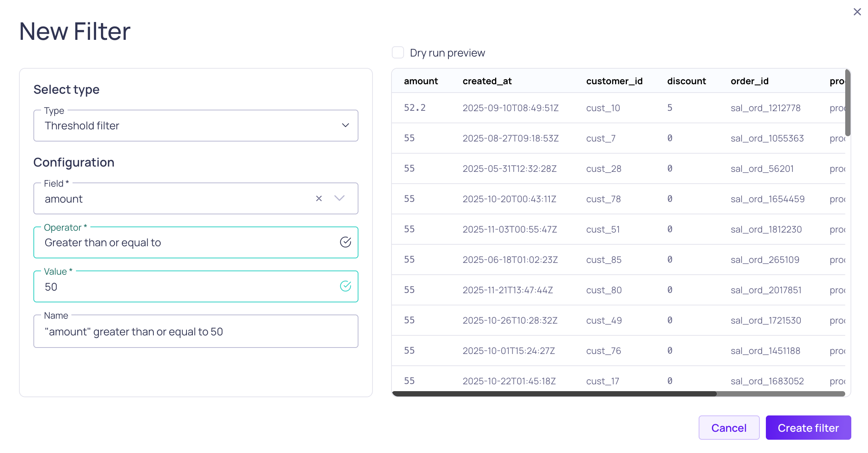Select the row with sal_ord_1212778

pyautogui.click(x=765, y=108)
